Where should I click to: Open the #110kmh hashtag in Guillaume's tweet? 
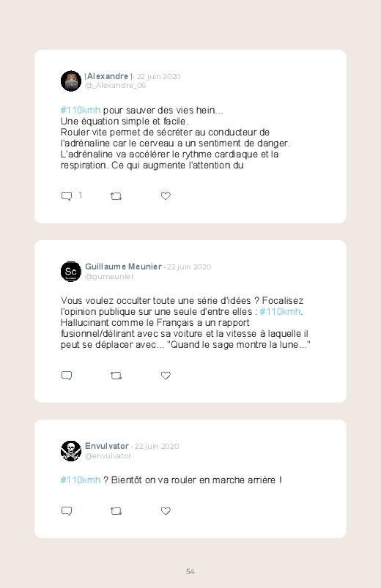[280, 312]
